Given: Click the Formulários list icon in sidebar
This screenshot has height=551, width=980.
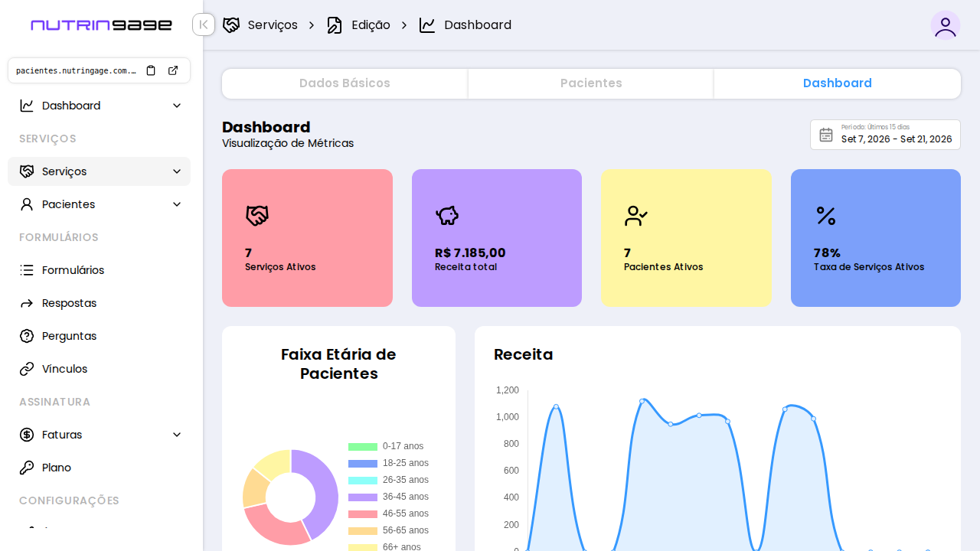Looking at the screenshot, I should [27, 270].
